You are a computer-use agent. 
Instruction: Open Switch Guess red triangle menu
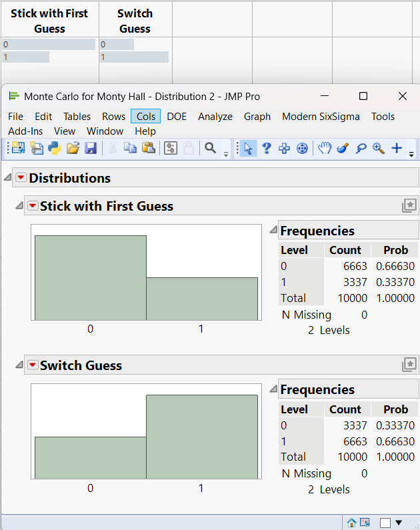[33, 365]
